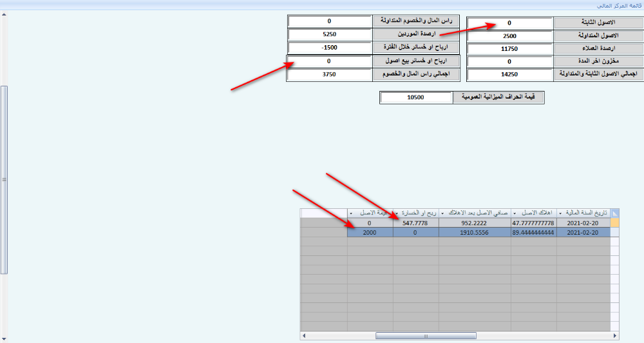Viewport: 644px width, 343px height.
Task: Click the horizontal scrollbar thumb of the datasheet
Action: pyautogui.click(x=426, y=335)
